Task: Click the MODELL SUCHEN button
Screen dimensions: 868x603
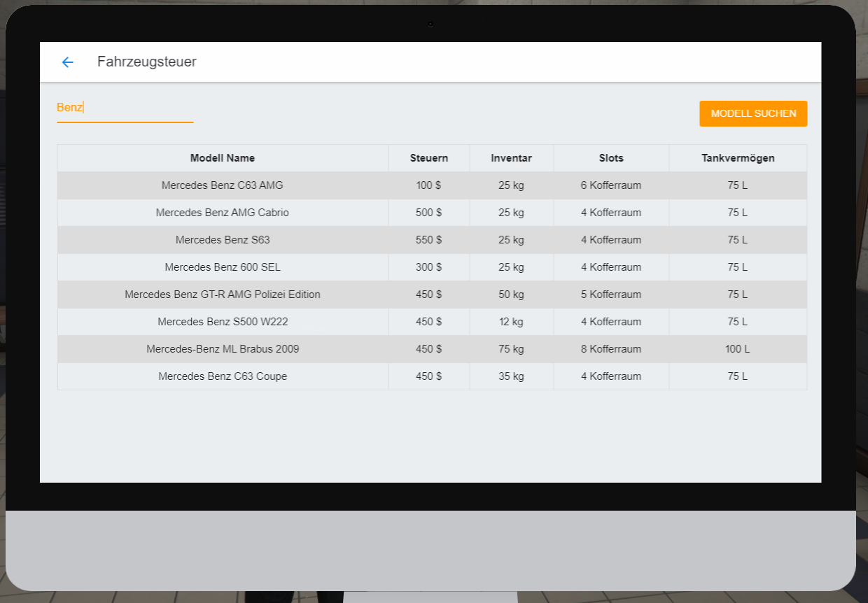Action: pos(753,113)
